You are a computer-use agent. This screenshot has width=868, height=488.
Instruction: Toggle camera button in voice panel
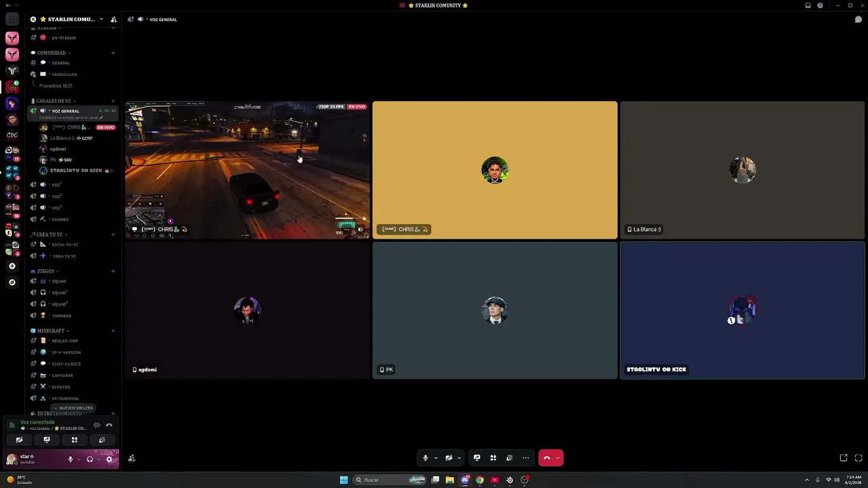pyautogui.click(x=19, y=440)
